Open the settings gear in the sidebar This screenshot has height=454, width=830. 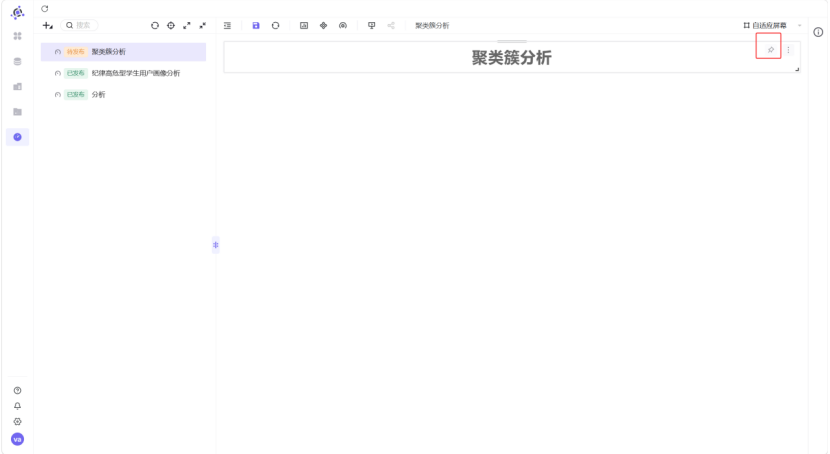pyautogui.click(x=17, y=422)
